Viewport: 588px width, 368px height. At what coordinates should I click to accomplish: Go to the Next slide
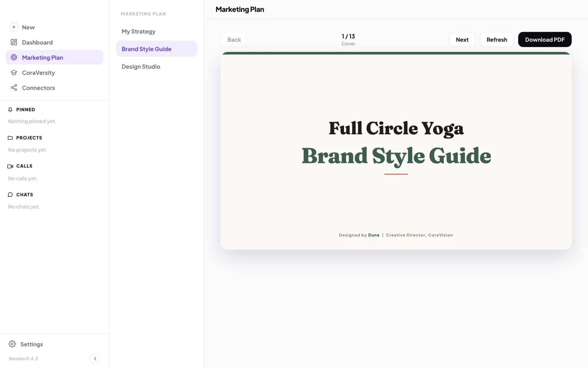tap(462, 40)
